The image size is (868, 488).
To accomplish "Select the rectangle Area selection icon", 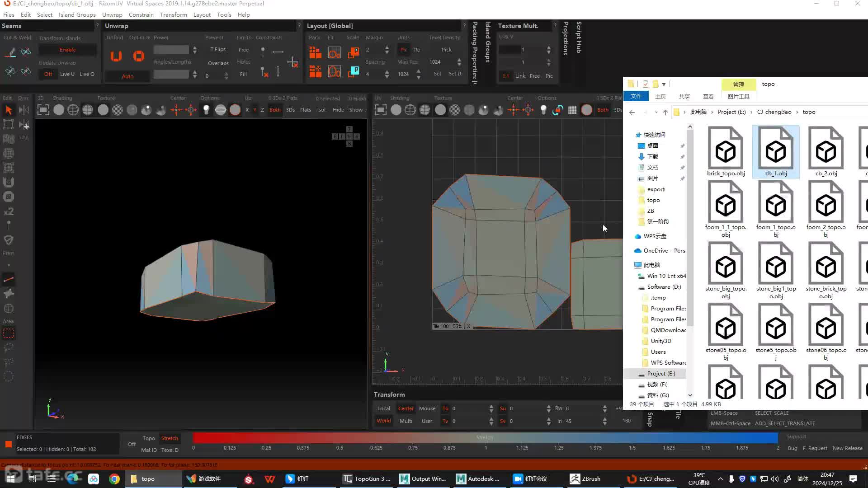I will coord(9,333).
